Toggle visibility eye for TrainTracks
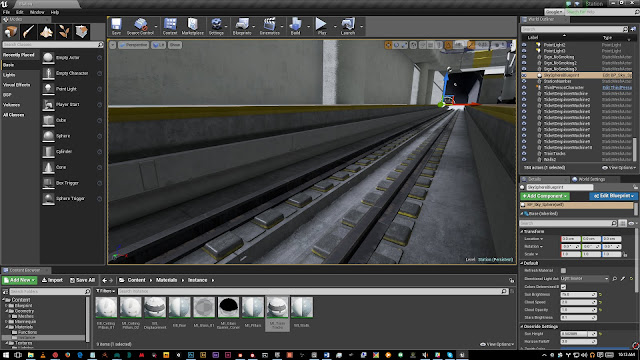 tap(524, 153)
